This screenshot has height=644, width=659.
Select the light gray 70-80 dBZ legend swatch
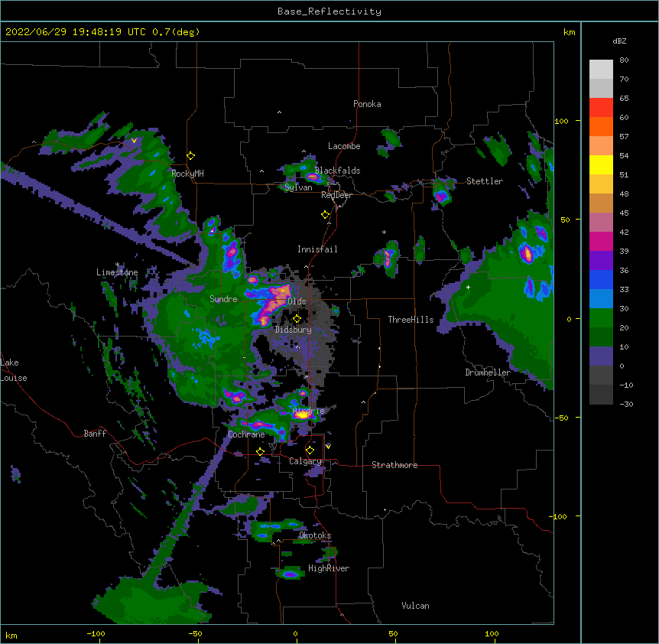(x=601, y=70)
